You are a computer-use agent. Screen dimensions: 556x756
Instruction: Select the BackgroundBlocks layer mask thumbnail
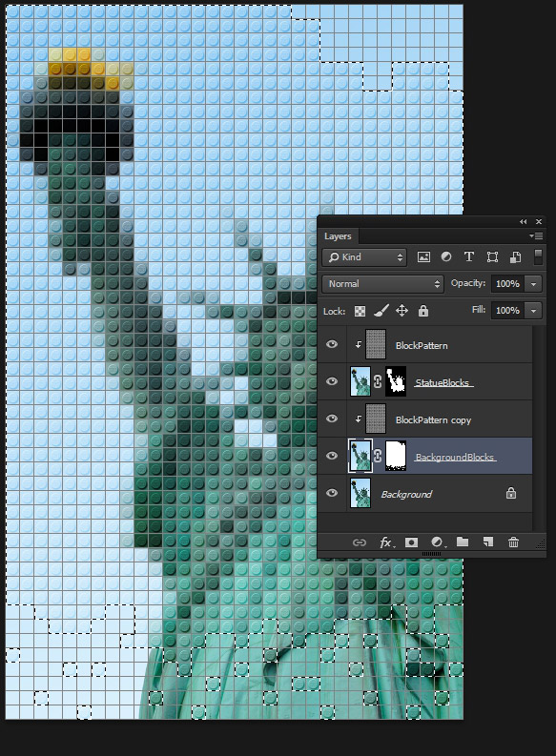[396, 456]
